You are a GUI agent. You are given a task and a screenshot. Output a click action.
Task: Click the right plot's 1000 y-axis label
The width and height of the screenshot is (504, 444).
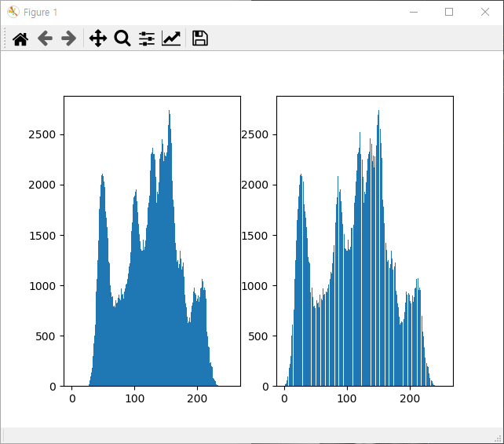[x=255, y=286]
